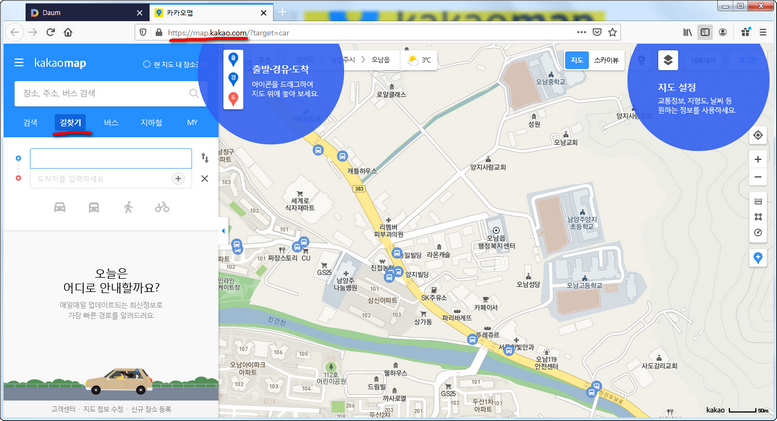Screen dimensions: 777x421
Task: Select the bus transit mode icon
Action: pyautogui.click(x=94, y=207)
